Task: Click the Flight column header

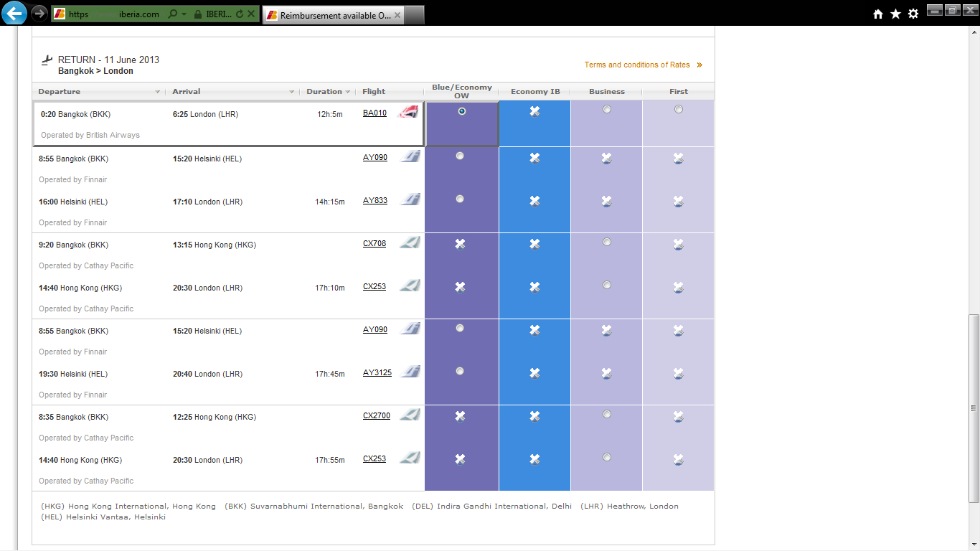Action: 374,92
